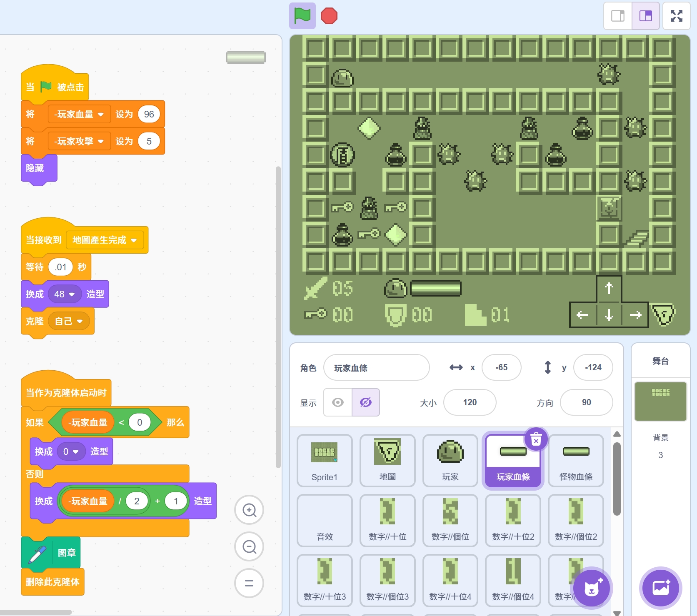Hide the sprite with crossed-eye icon
Screen dimensions: 697x616
[x=365, y=402]
